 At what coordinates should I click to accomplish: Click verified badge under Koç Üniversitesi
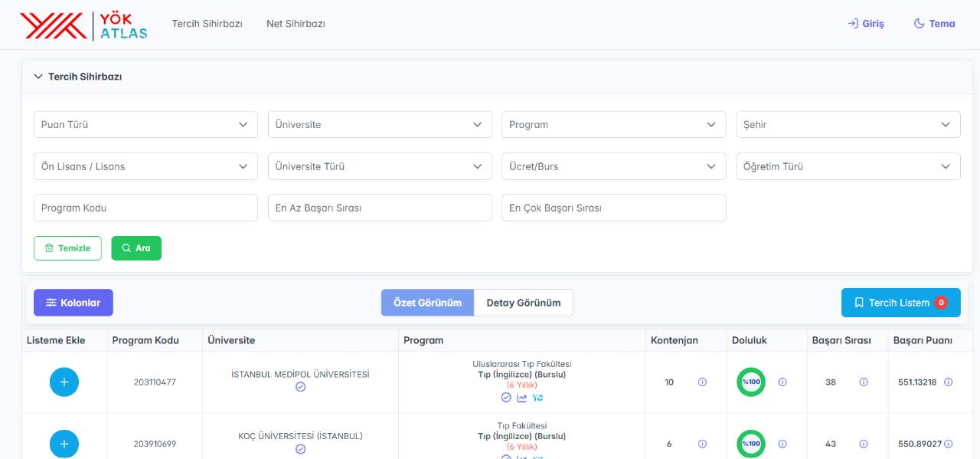pyautogui.click(x=300, y=449)
